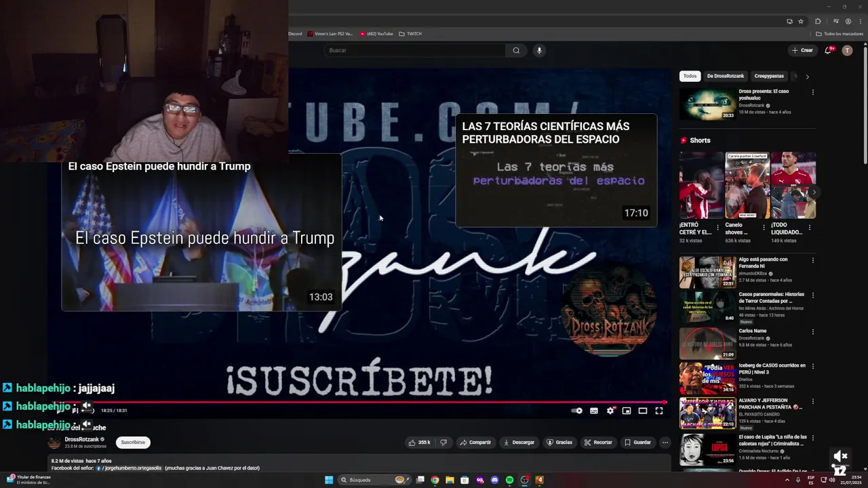Open Chrome profile icon in toolbar
Image resolution: width=868 pixels, height=488 pixels.
tap(848, 21)
